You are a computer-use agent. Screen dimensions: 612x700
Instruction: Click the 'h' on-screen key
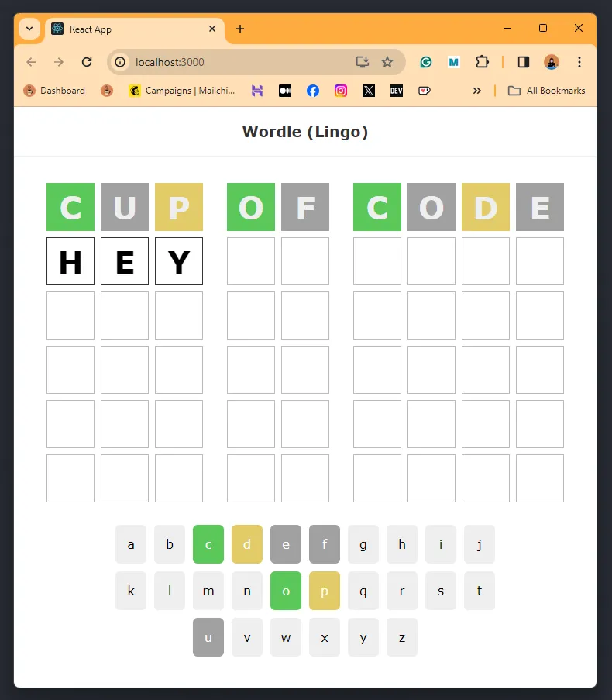click(402, 544)
